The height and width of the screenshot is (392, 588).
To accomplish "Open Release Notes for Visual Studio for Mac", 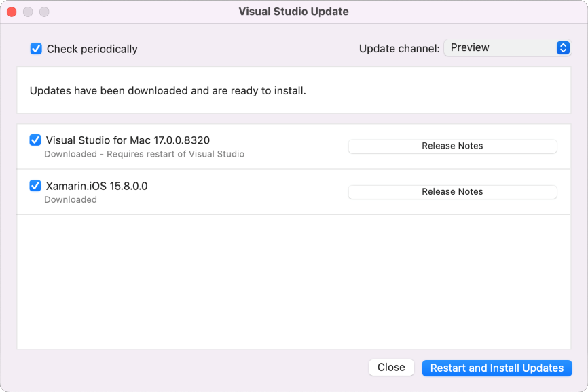I will (x=452, y=146).
